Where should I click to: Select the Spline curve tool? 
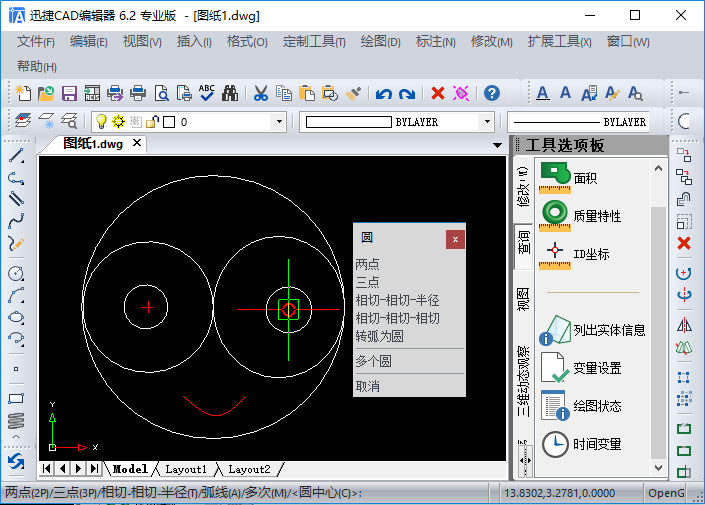tap(16, 221)
